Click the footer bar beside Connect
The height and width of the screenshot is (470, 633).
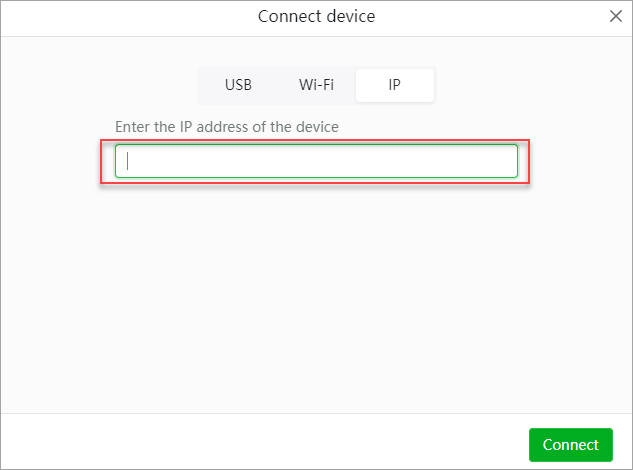coord(262,441)
